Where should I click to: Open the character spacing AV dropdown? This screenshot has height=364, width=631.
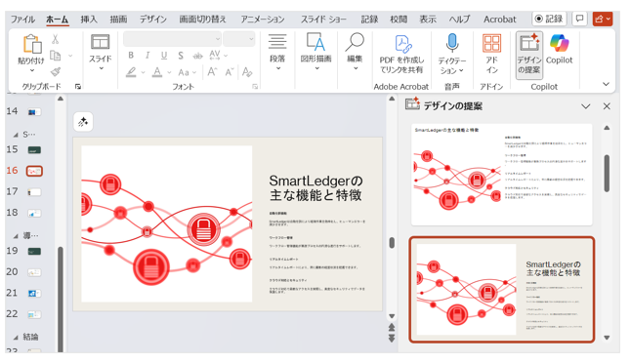coord(218,55)
